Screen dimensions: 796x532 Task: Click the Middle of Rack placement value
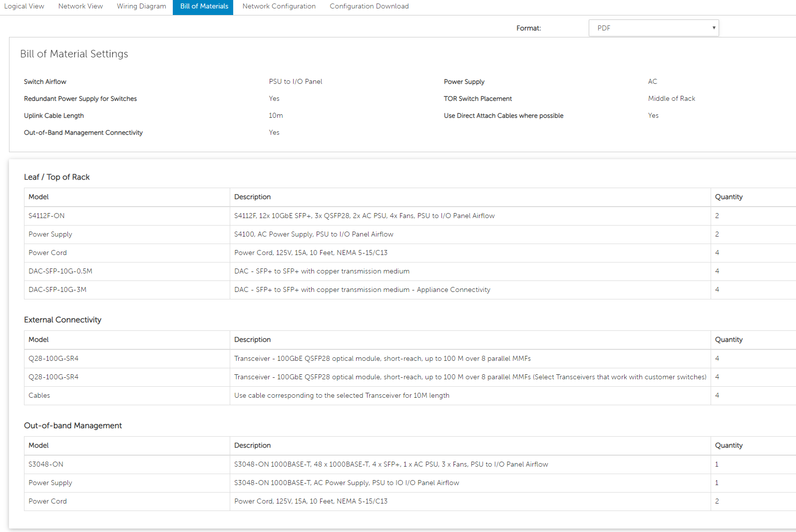pos(671,98)
